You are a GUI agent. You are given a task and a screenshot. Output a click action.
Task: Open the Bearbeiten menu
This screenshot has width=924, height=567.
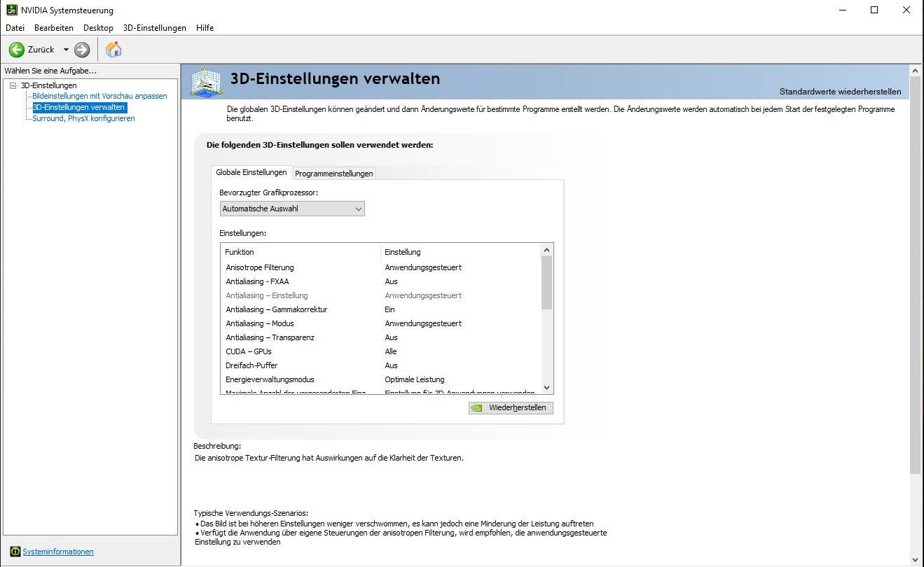pos(54,28)
